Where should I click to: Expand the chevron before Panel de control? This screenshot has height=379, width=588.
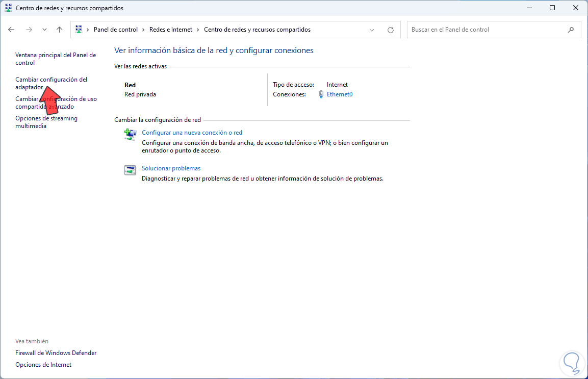pyautogui.click(x=88, y=30)
